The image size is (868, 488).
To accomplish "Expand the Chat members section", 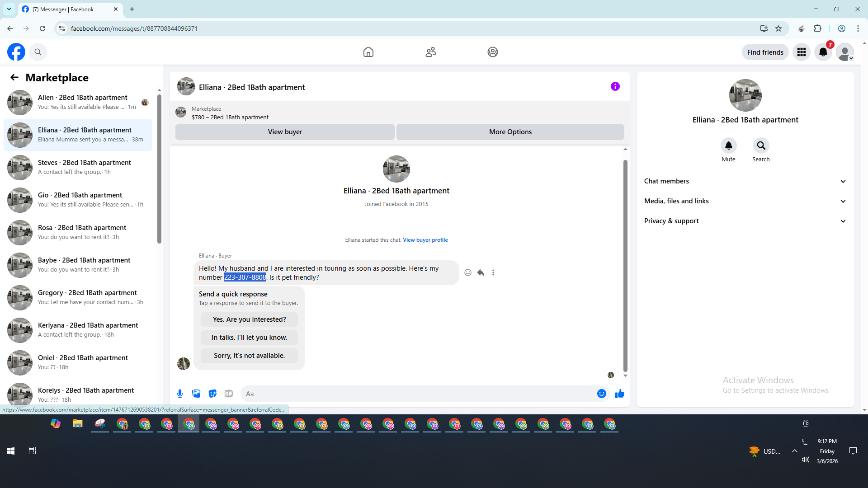I will click(x=745, y=181).
